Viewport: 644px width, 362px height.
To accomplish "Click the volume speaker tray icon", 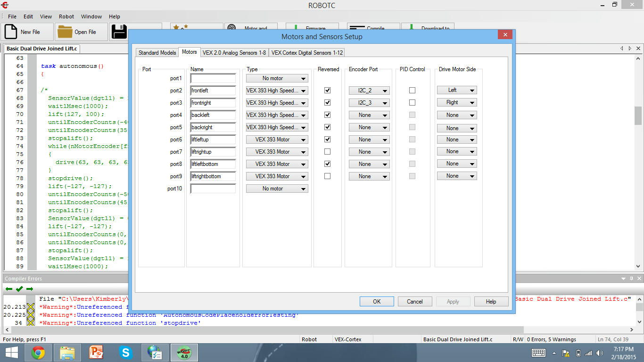I will coord(600,353).
